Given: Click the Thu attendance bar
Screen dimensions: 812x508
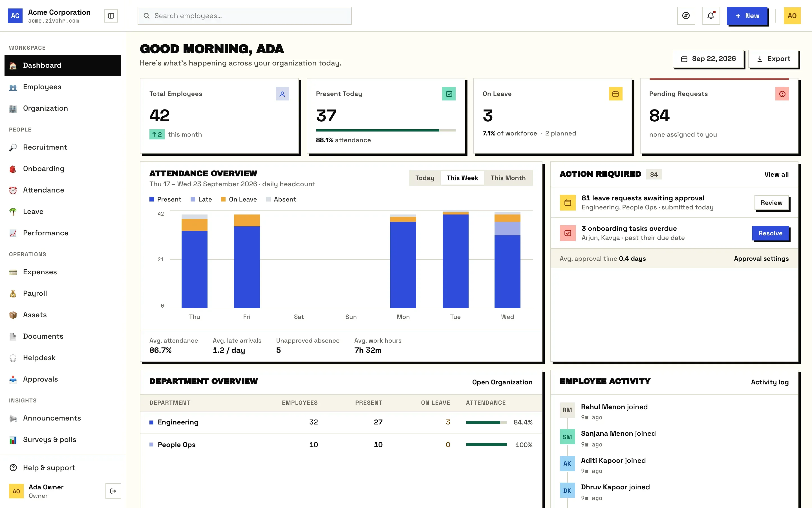Looking at the screenshot, I should [x=195, y=261].
